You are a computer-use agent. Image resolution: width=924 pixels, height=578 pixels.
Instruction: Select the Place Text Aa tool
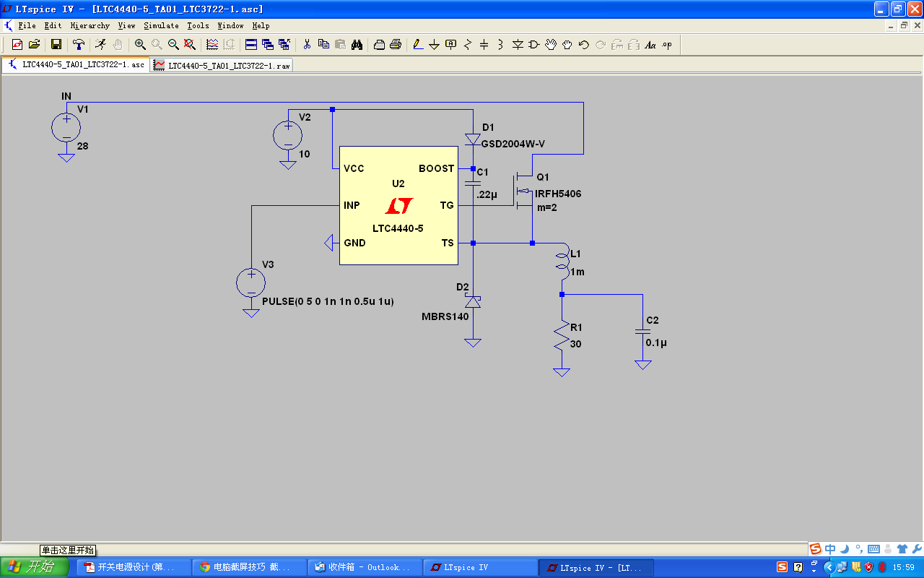[650, 45]
